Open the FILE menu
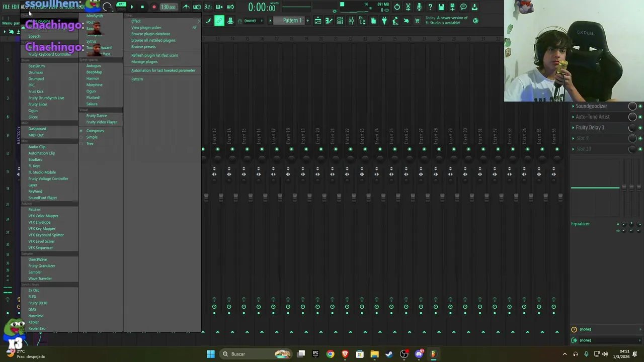 point(6,7)
